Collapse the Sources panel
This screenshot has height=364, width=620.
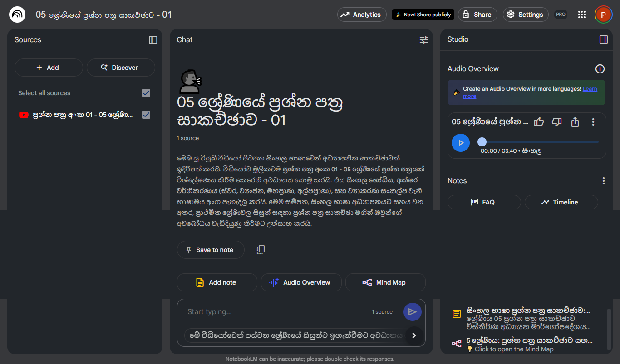coord(153,40)
